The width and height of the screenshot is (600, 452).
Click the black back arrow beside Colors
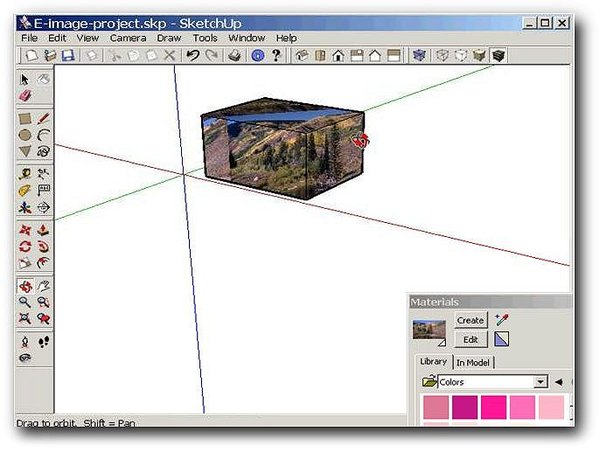[558, 382]
